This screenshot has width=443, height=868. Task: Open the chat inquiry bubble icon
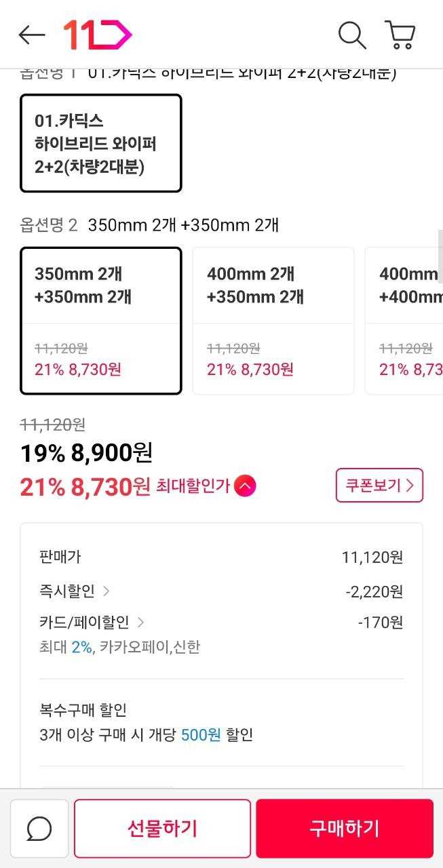pyautogui.click(x=39, y=828)
